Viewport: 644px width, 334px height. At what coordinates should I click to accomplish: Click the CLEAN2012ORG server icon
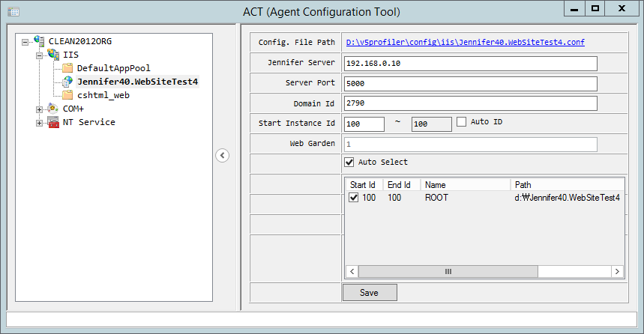click(40, 41)
